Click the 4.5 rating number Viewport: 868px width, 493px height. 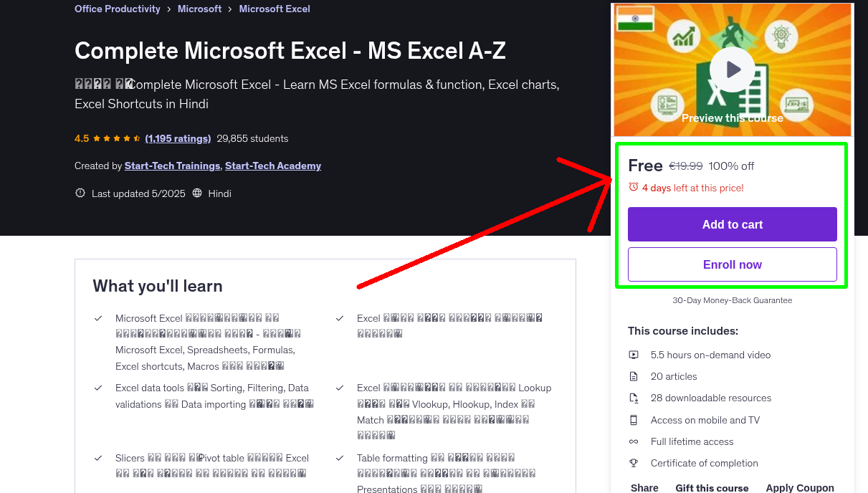coord(82,138)
